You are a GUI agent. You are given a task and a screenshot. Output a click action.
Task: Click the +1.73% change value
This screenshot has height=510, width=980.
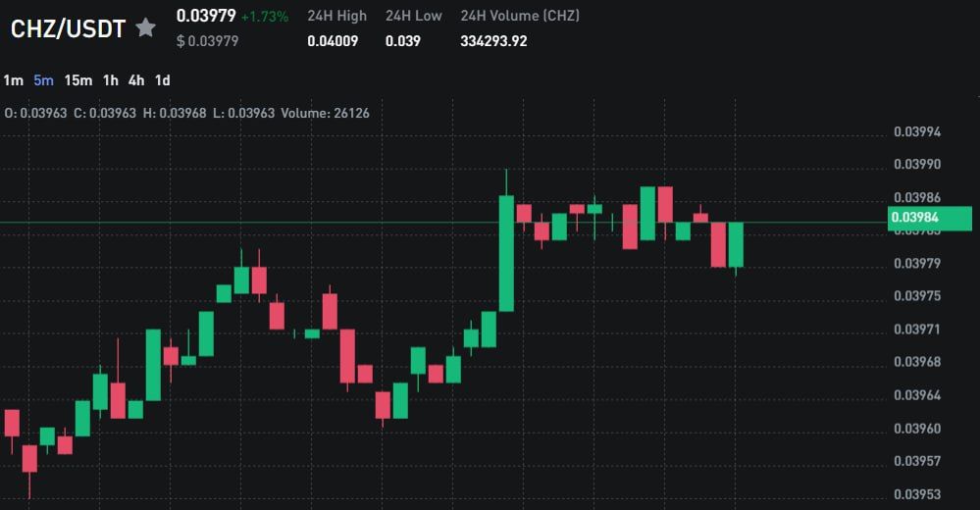pyautogui.click(x=265, y=17)
